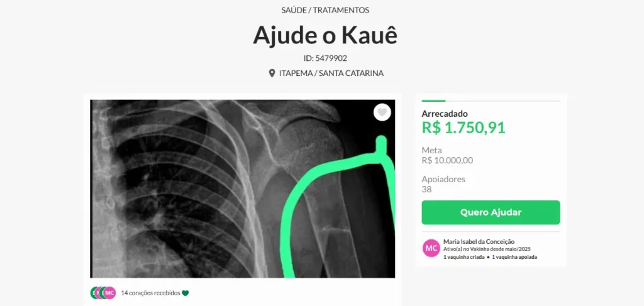Click the pink MC avatar under the image
The image size is (644, 306).
(x=109, y=293)
